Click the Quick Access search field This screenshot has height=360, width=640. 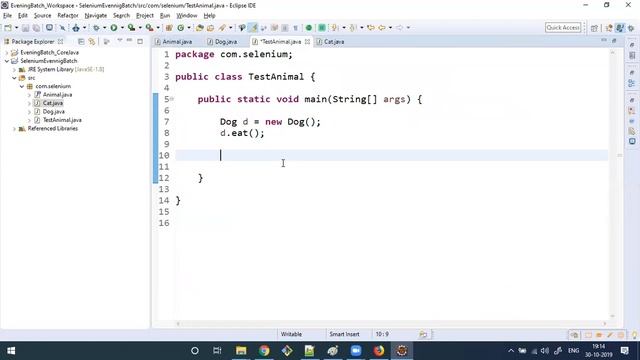click(563, 27)
